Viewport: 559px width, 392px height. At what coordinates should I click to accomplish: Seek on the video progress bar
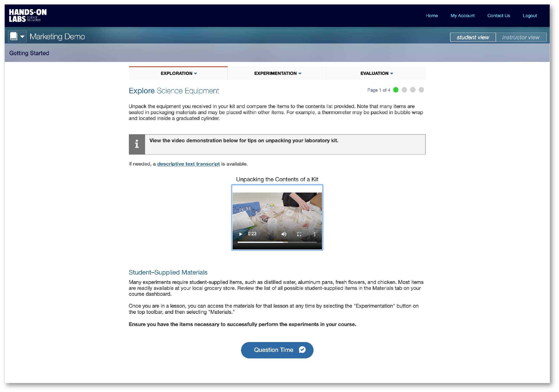point(277,242)
